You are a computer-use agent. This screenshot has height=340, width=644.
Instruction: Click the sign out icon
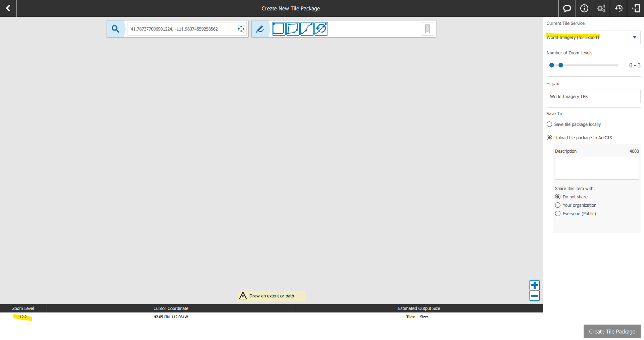pyautogui.click(x=636, y=8)
